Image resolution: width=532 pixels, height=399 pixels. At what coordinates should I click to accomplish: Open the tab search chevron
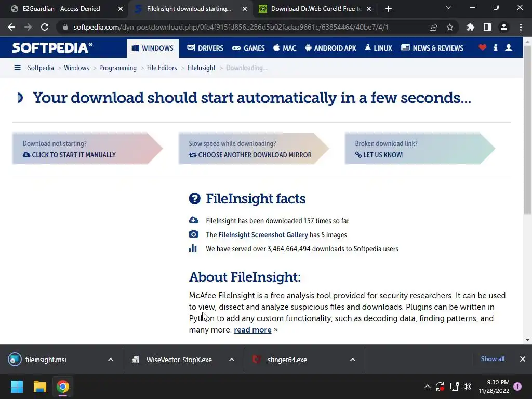pos(448,7)
